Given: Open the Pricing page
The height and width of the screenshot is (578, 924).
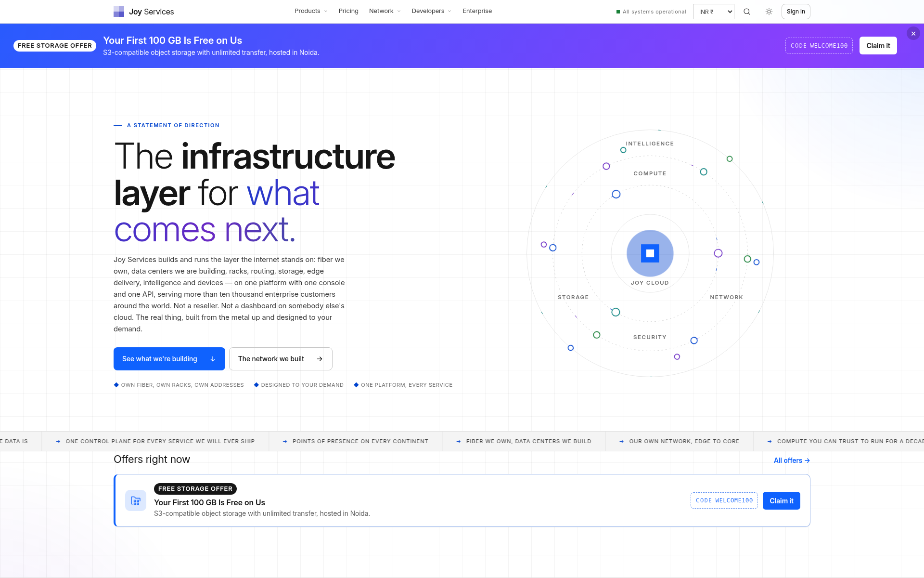Looking at the screenshot, I should [348, 11].
